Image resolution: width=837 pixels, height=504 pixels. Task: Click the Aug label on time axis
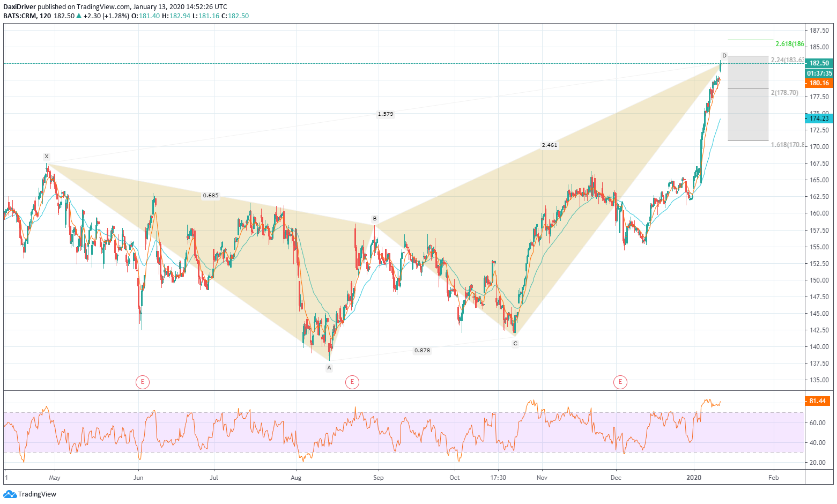tap(295, 477)
